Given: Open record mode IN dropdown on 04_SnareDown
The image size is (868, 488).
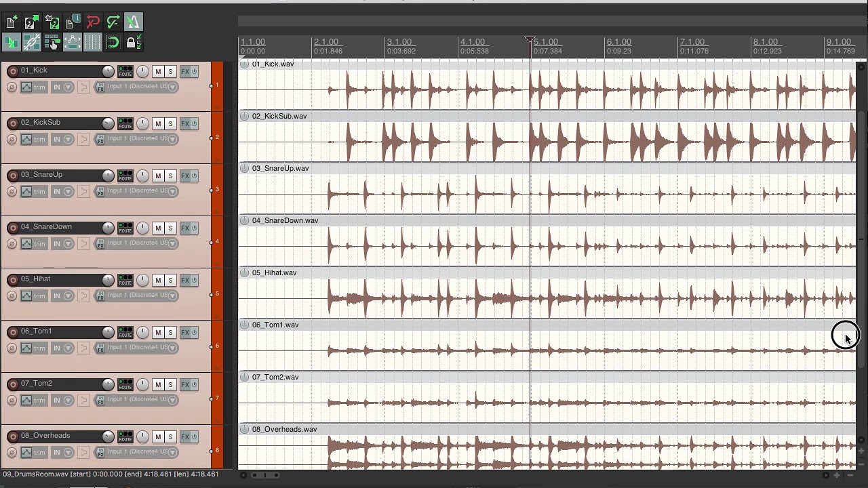Looking at the screenshot, I should click(62, 243).
